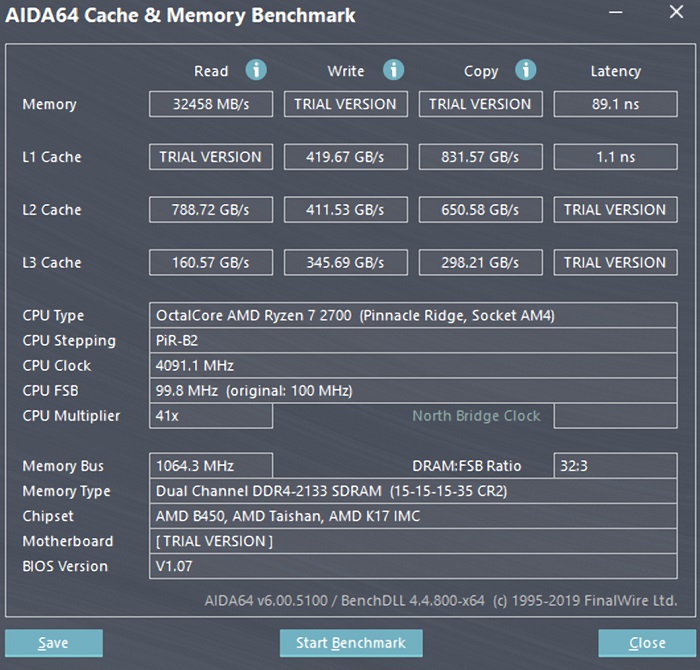The height and width of the screenshot is (670, 700).
Task: Click the L3 Cache row label
Action: 52,262
